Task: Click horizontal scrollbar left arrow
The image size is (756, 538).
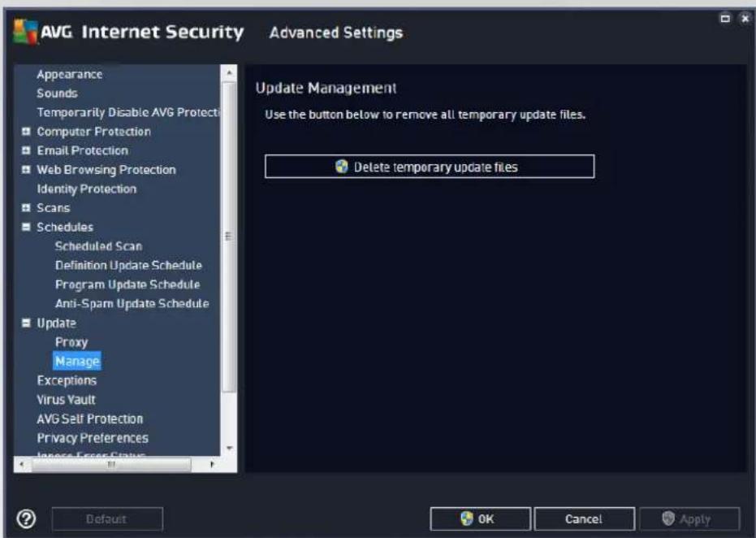Action: pos(22,465)
